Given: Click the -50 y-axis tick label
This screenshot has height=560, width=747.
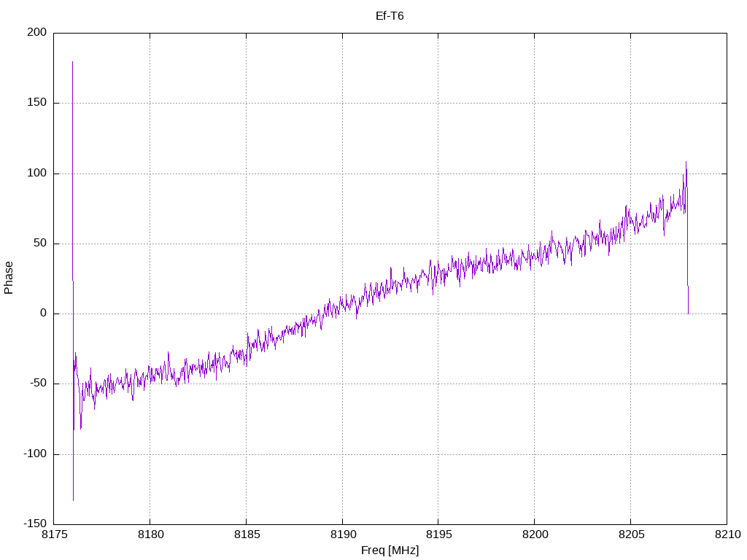Looking at the screenshot, I should tap(36, 384).
